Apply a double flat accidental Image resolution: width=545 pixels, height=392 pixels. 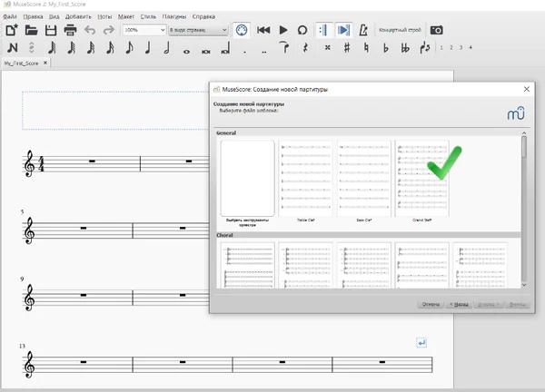[405, 47]
